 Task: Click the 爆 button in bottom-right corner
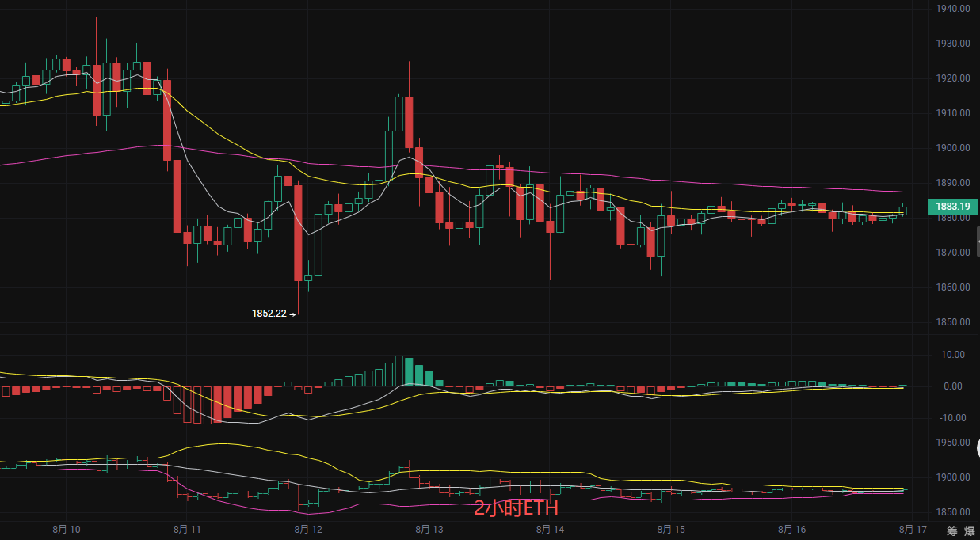point(970,530)
